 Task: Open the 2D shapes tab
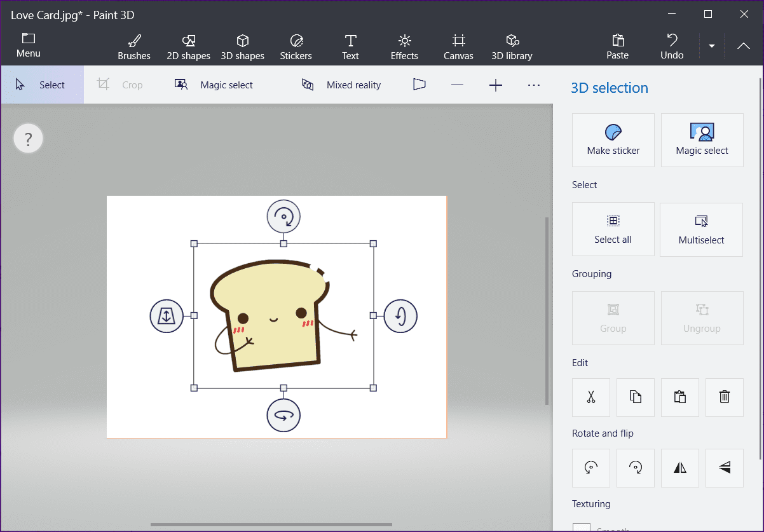[188, 48]
